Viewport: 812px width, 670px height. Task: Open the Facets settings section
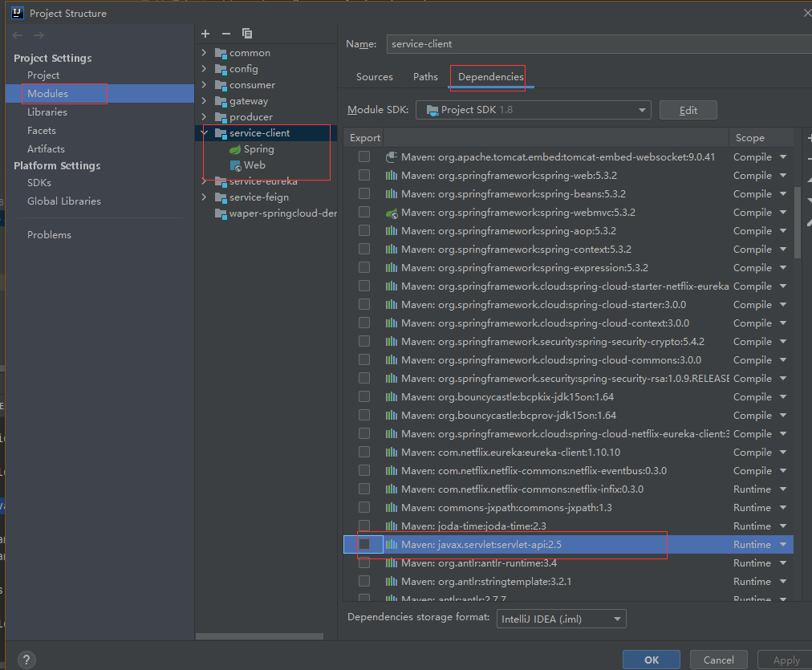coord(42,131)
